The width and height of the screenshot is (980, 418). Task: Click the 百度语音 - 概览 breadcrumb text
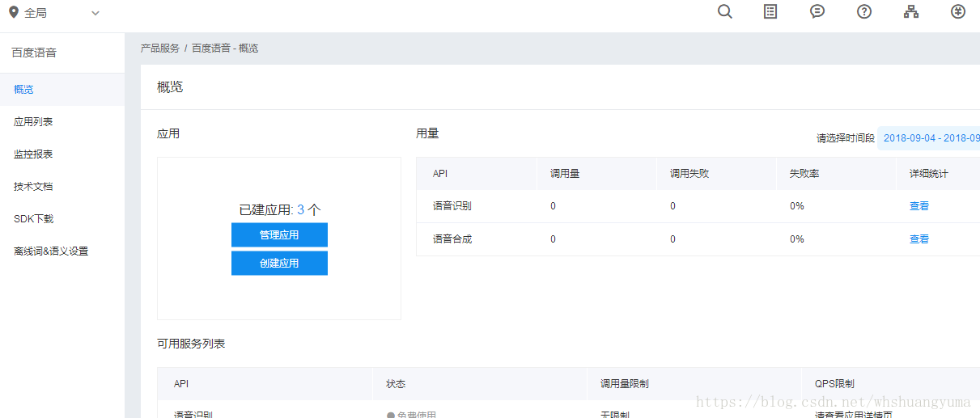tap(225, 49)
